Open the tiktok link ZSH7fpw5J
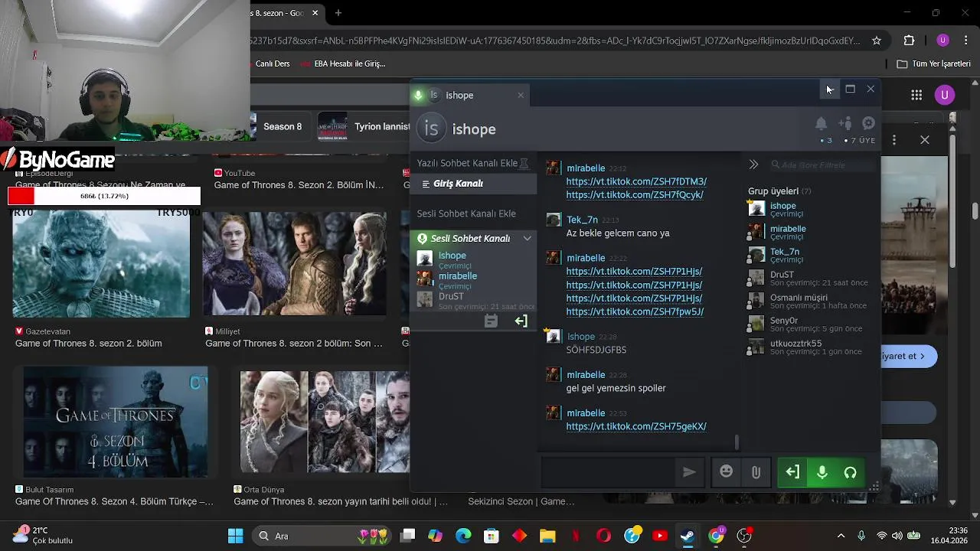This screenshot has width=980, height=551. tap(635, 311)
